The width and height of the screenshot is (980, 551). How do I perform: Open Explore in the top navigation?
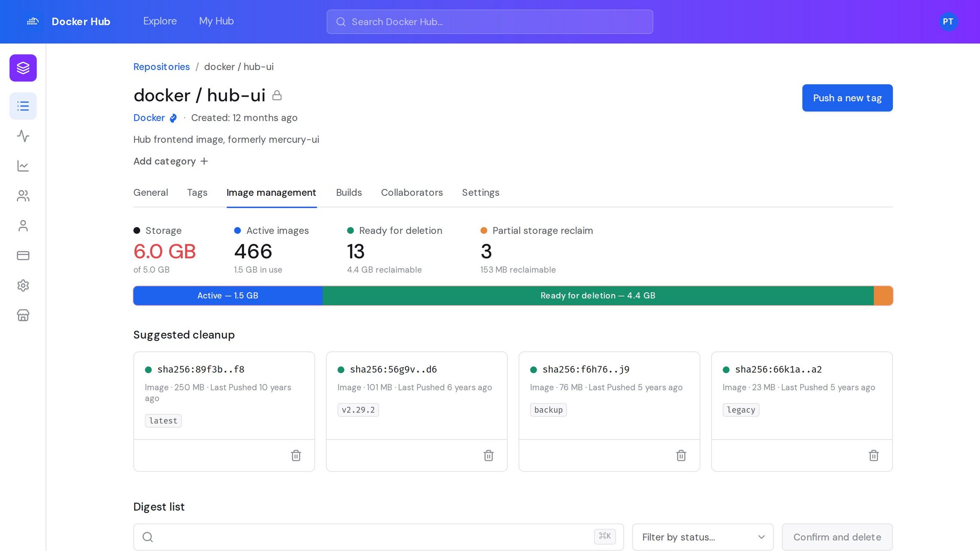point(160,21)
